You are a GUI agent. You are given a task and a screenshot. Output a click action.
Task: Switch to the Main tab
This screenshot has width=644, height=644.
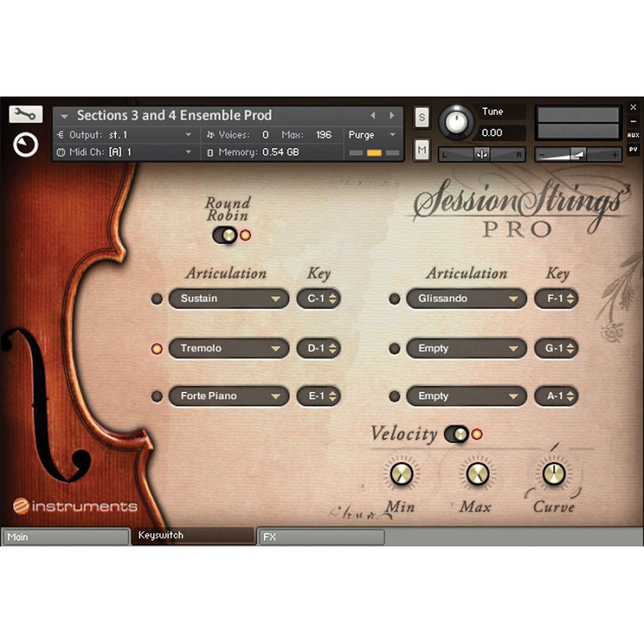pyautogui.click(x=64, y=536)
